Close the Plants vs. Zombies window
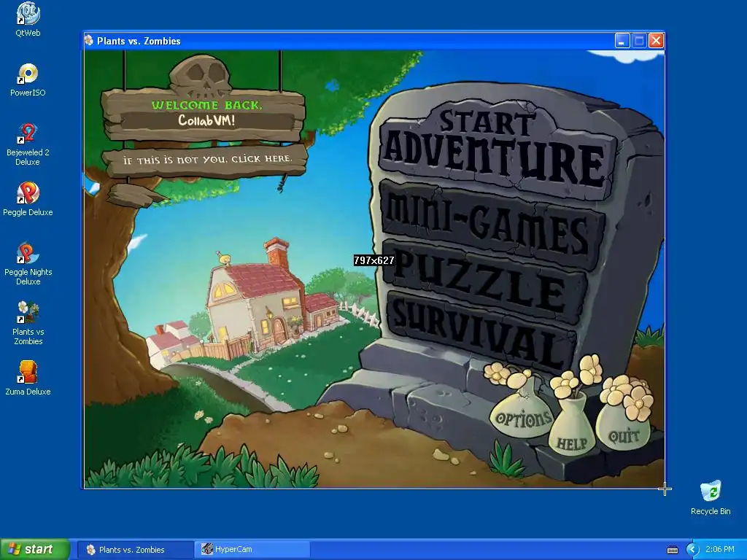Image resolution: width=747 pixels, height=560 pixels. coord(656,41)
